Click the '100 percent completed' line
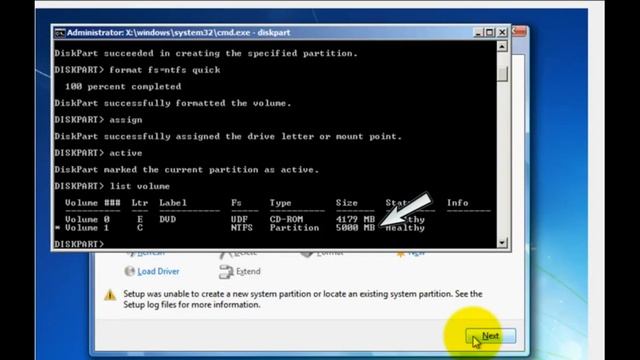 click(123, 87)
